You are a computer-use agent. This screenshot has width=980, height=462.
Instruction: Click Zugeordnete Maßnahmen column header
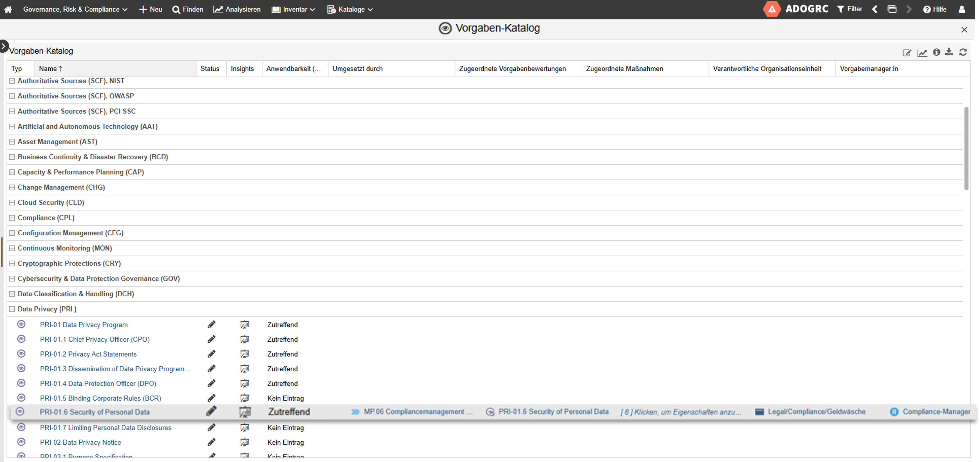coord(645,69)
